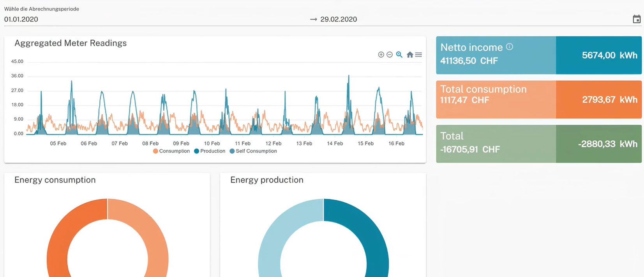Click the Aggregated Meter Readings title

[x=71, y=43]
